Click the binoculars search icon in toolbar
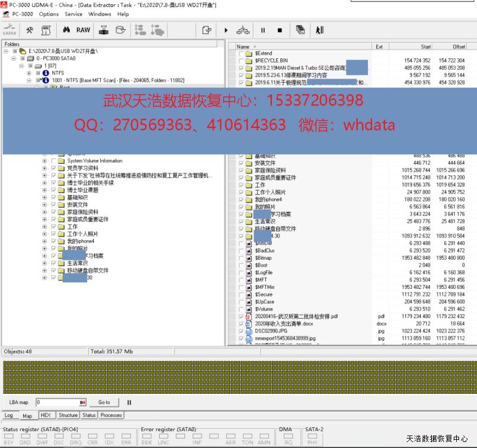Viewport: 477px width, 448px height. pyautogui.click(x=67, y=30)
